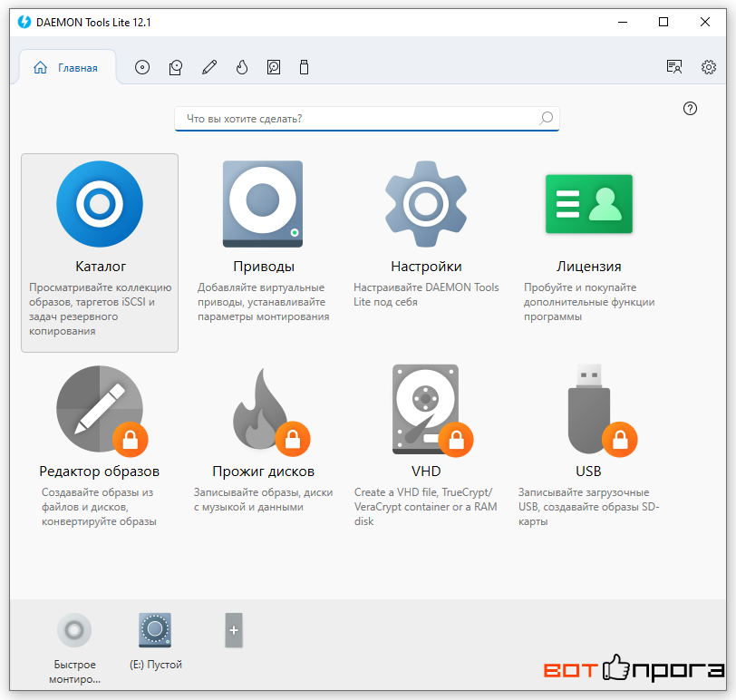Click the Каталог tile title
This screenshot has width=736, height=700.
click(101, 267)
